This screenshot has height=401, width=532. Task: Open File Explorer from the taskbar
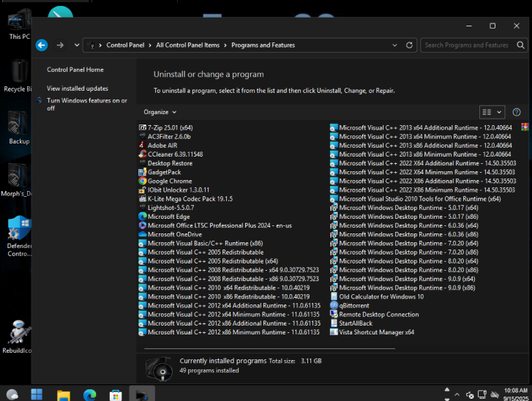pyautogui.click(x=63, y=395)
